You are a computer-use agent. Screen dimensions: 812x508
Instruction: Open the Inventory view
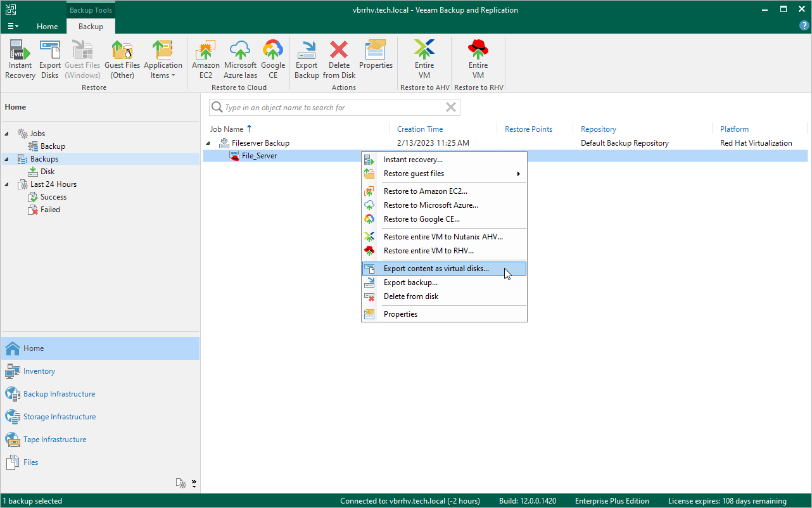click(x=100, y=371)
